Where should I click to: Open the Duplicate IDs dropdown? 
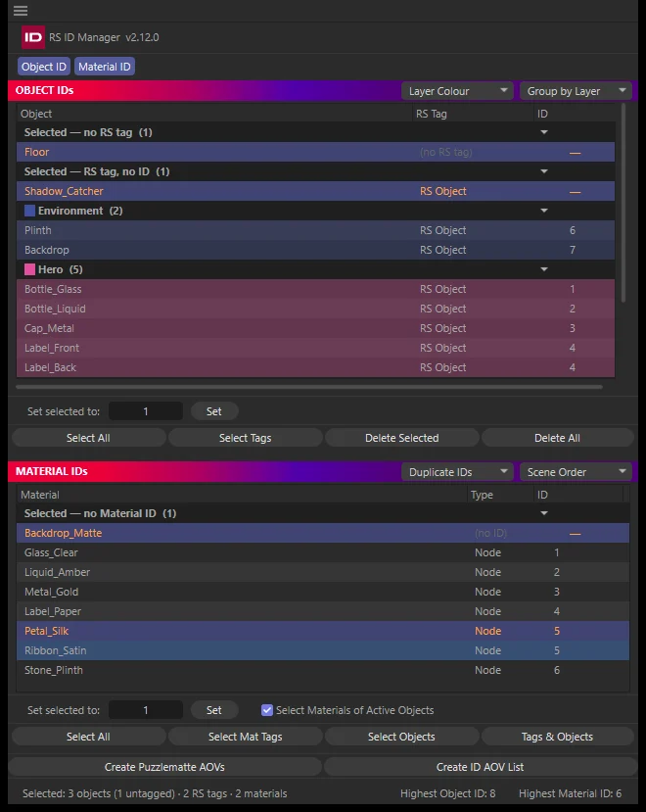pyautogui.click(x=457, y=472)
